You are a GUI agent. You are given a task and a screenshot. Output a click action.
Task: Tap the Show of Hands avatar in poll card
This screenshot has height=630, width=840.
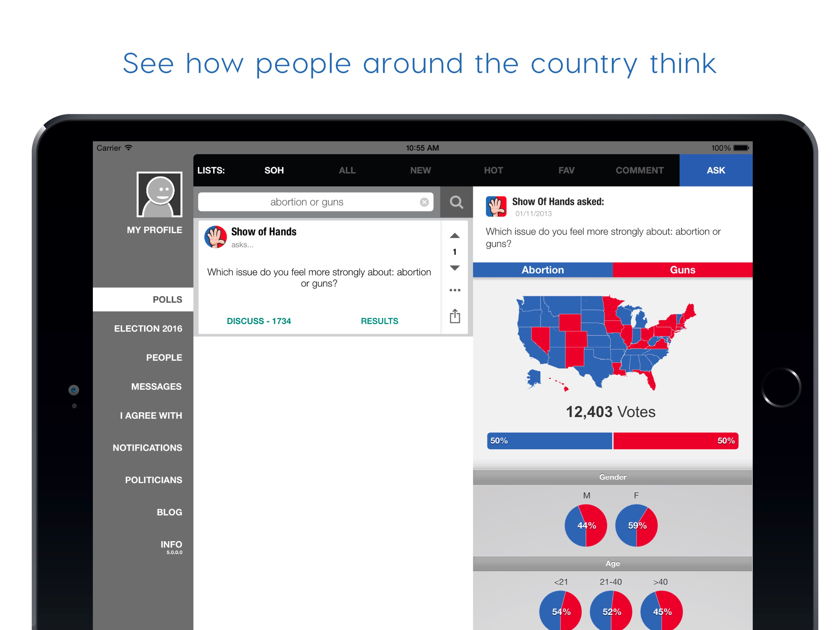coord(216,237)
